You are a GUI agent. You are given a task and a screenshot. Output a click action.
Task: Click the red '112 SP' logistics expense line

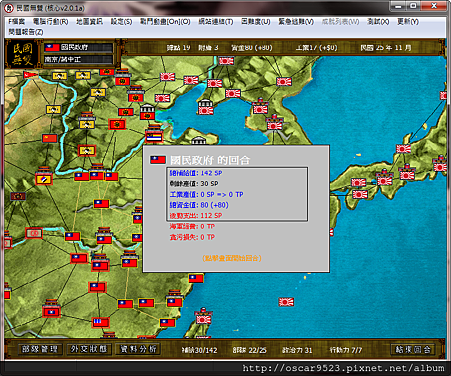[x=196, y=216]
